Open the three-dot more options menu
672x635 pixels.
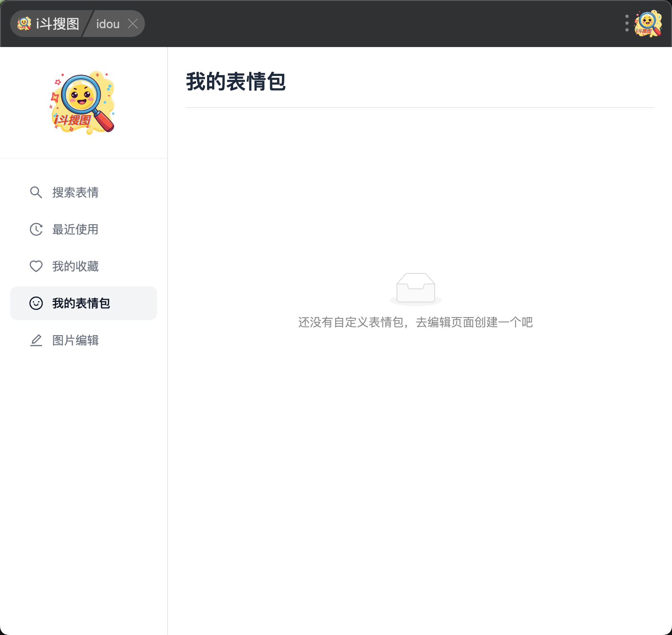627,24
